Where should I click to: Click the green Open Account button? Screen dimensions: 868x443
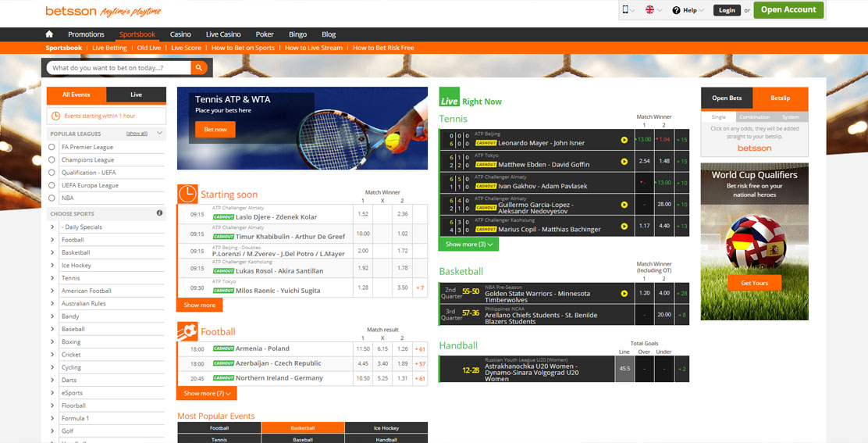(x=788, y=10)
